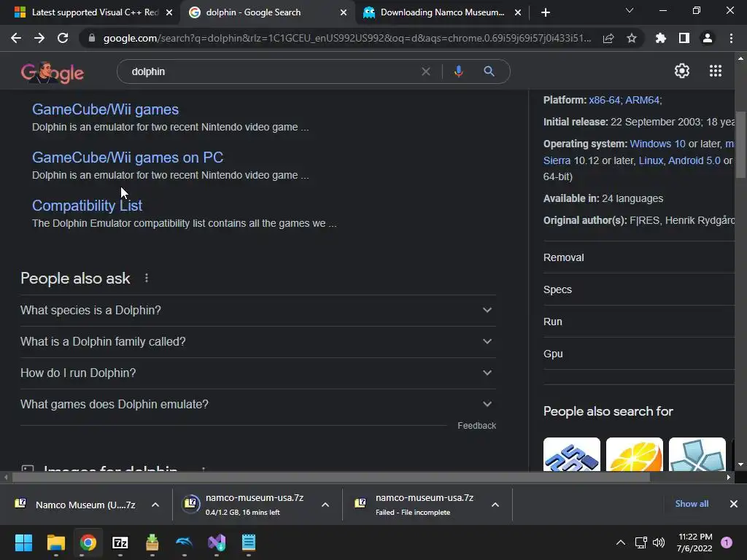Viewport: 747px width, 560px height.
Task: Send Feedback on People also ask
Action: click(476, 426)
